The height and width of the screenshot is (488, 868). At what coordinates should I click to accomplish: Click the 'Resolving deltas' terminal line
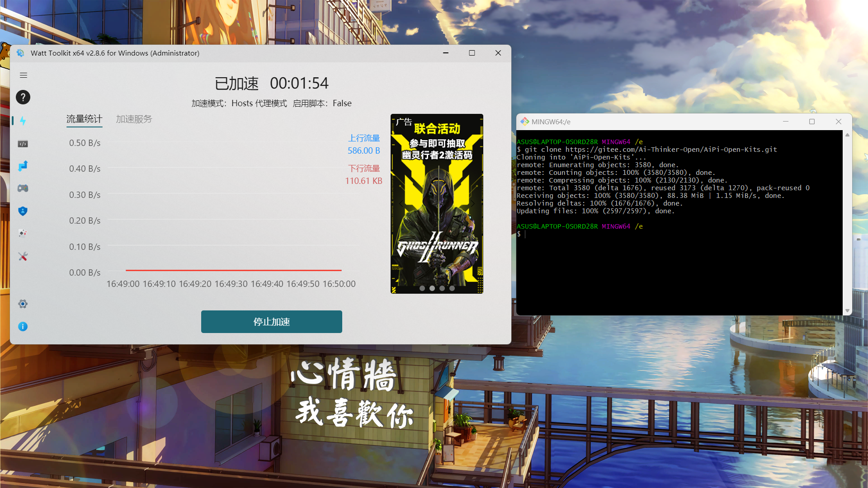(599, 203)
